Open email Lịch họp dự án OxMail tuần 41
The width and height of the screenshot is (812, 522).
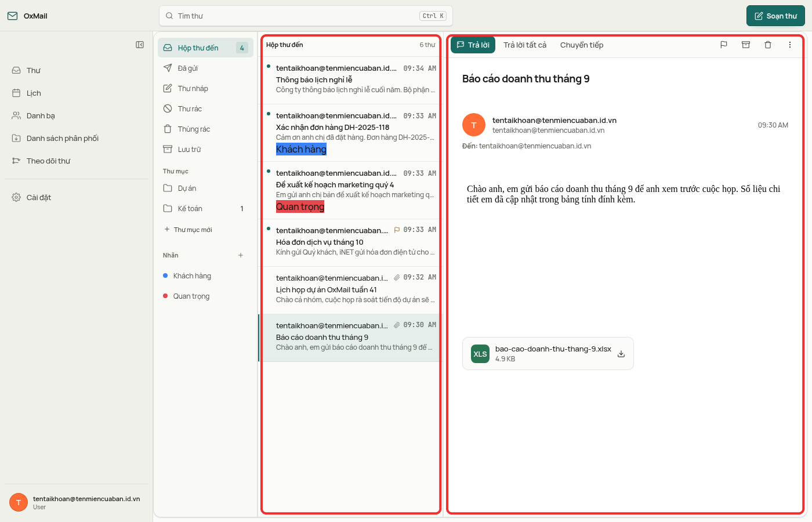350,290
